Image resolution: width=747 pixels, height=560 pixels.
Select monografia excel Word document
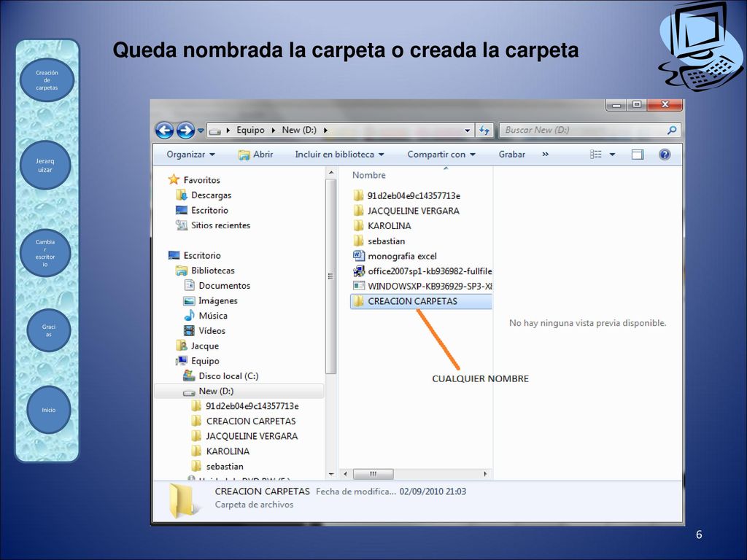click(395, 256)
